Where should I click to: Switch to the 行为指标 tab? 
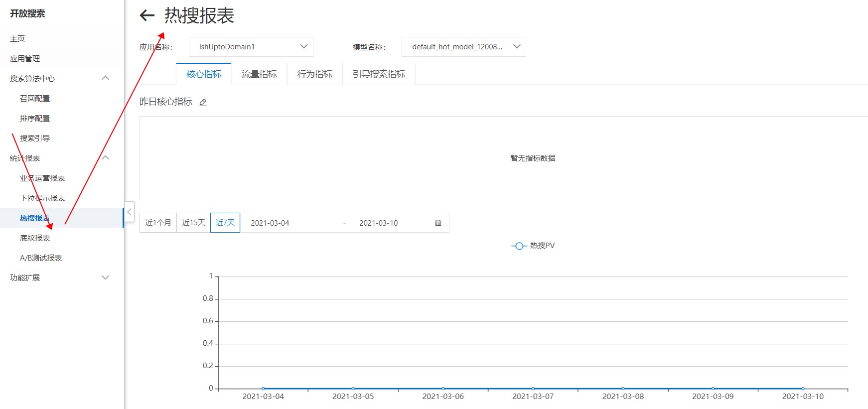pos(314,74)
